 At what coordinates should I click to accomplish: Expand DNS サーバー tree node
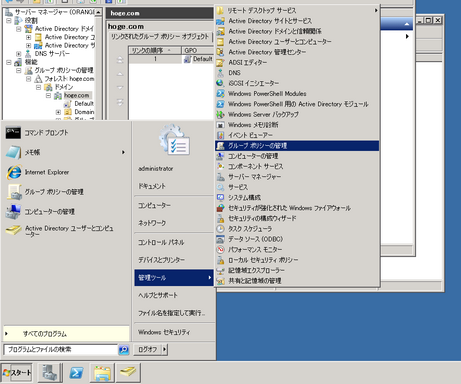tap(19, 54)
